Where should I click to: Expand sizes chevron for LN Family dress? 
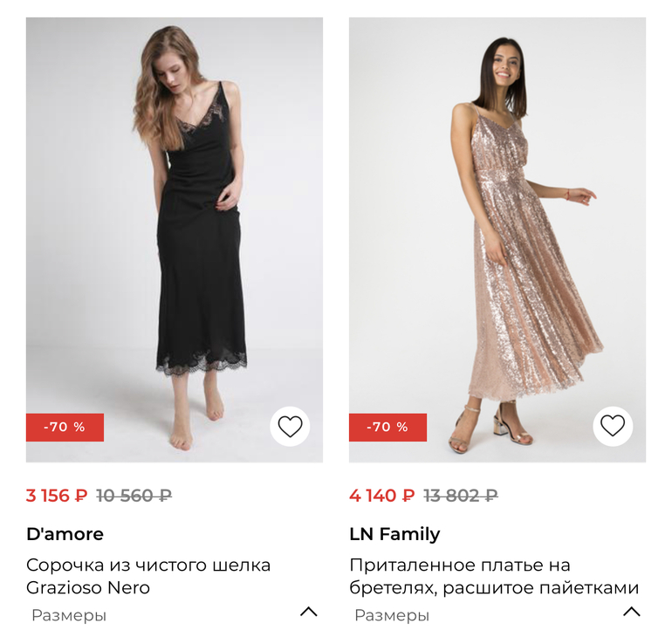(631, 612)
